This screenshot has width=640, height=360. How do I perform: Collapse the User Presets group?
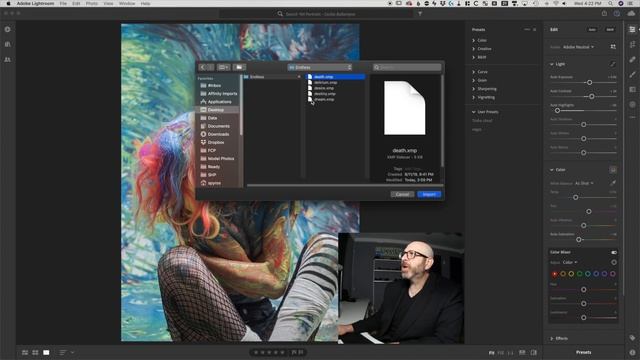473,112
